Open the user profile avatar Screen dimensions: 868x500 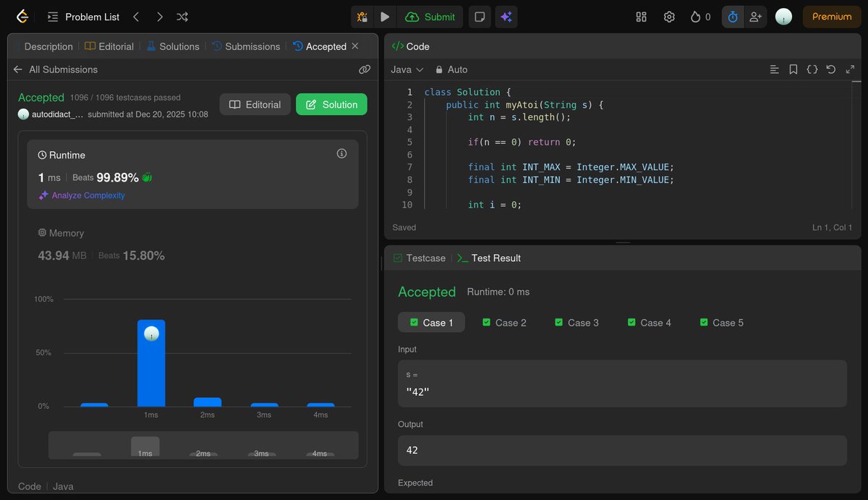coord(783,17)
